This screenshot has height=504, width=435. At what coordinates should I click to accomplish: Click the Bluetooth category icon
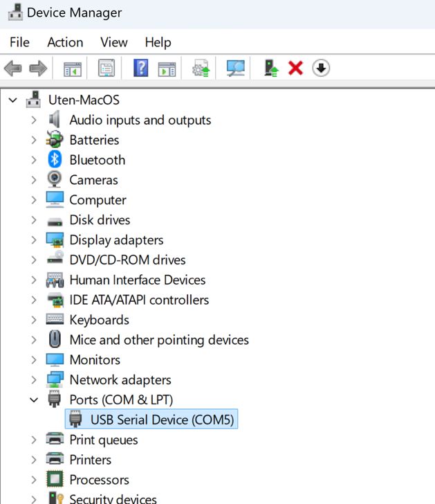55,159
